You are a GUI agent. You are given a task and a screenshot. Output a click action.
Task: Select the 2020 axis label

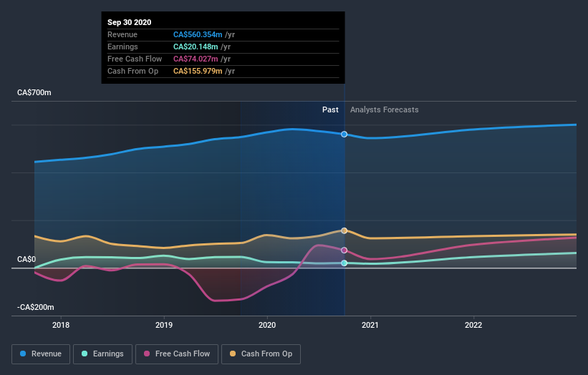267,325
